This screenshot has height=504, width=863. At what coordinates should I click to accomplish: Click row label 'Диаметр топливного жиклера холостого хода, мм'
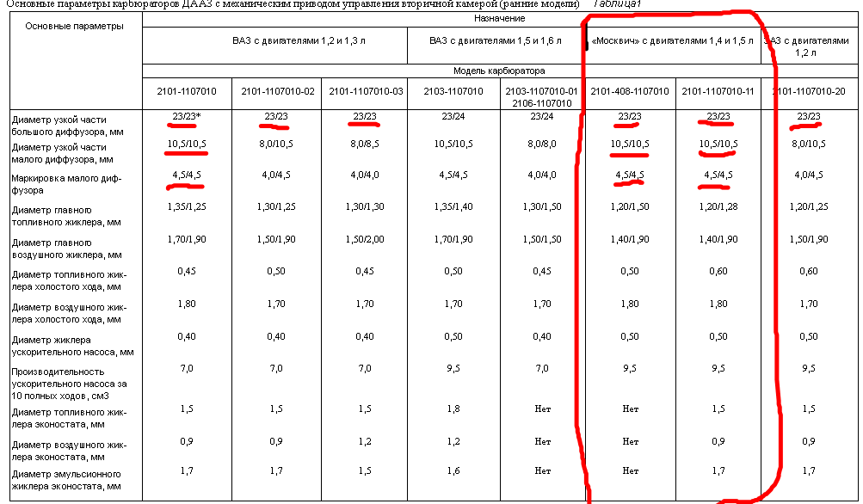pos(69,280)
